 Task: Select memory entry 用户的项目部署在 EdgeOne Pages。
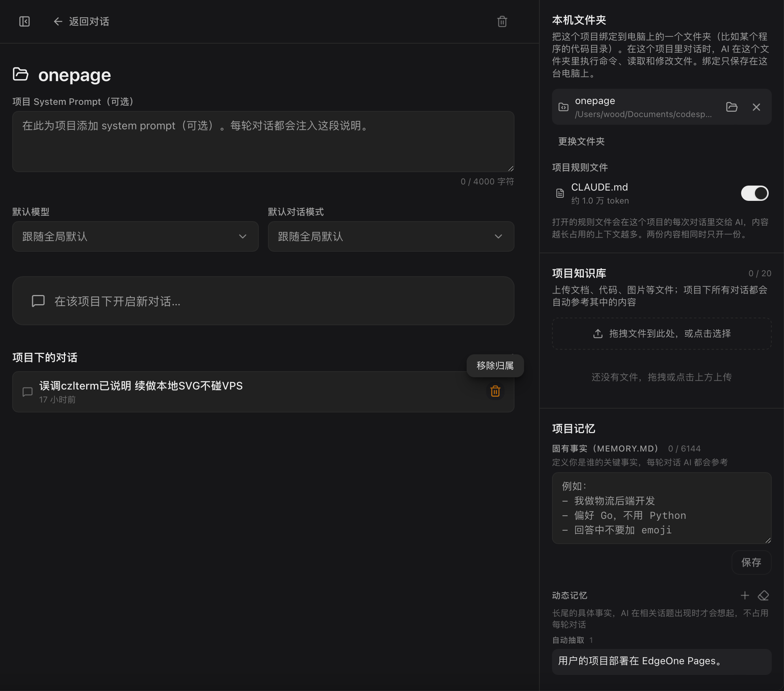661,662
